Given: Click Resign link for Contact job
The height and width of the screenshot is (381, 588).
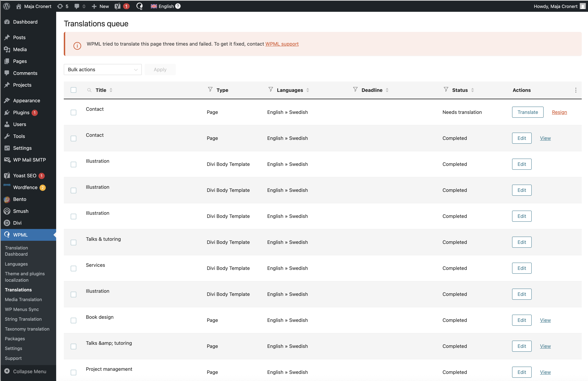Looking at the screenshot, I should pos(559,112).
